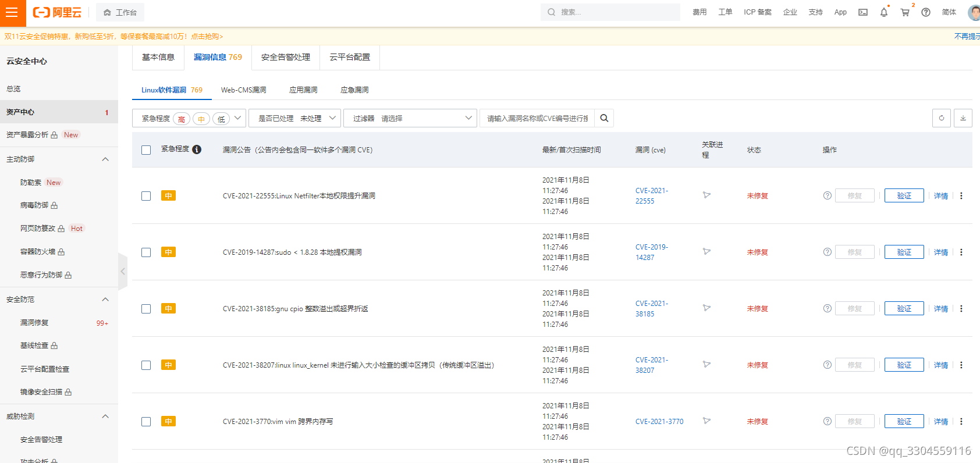The image size is (980, 463).
Task: Open the help question mark icon
Action: 926,12
